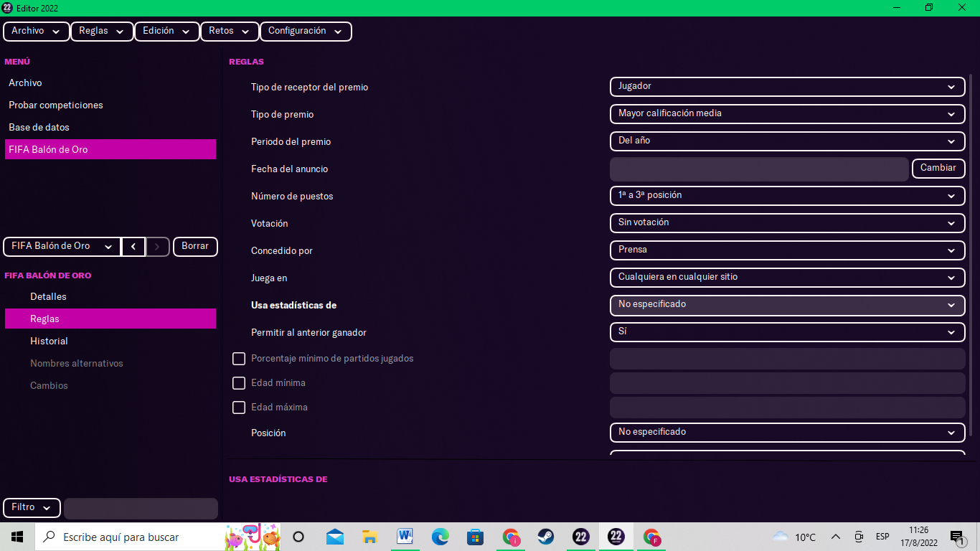Click the Periodo del premio label

(291, 142)
